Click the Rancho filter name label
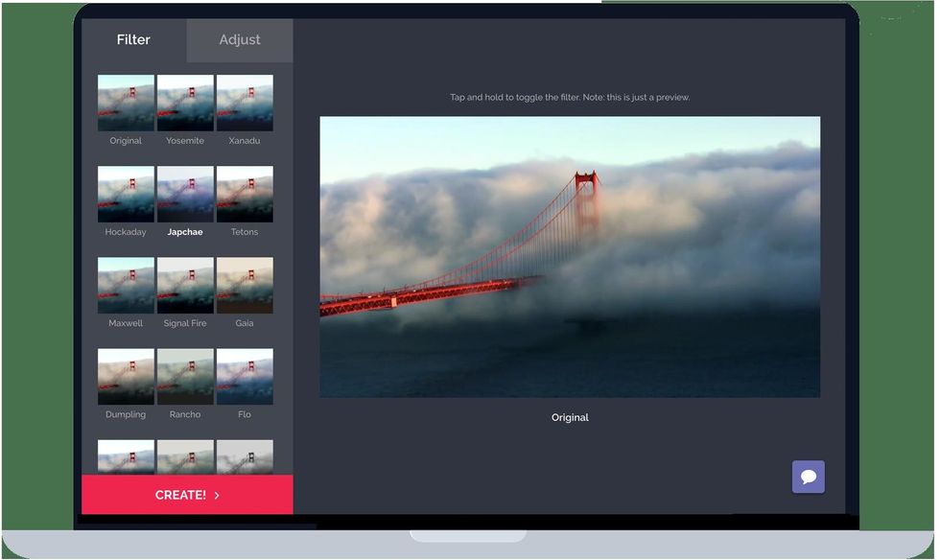This screenshot has height=560, width=940. [x=184, y=414]
